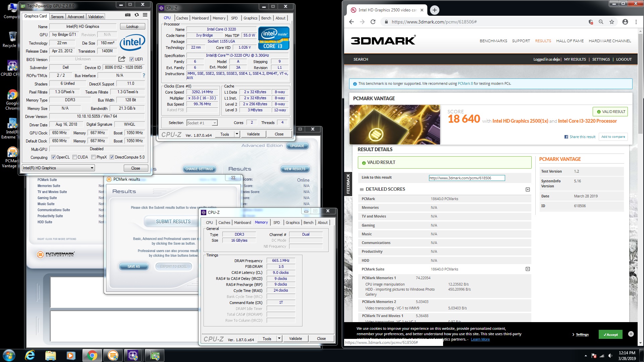Switch to Mainboard tab in upper CPU-Z

(x=200, y=18)
